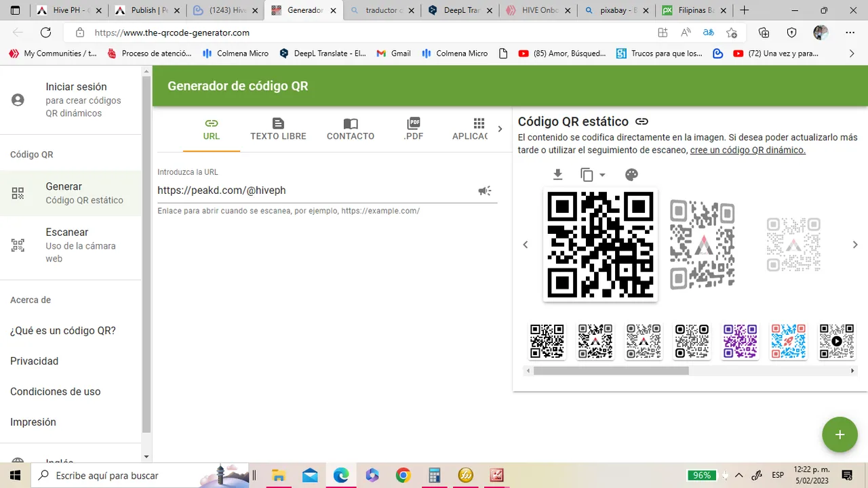Open the Impresión link
This screenshot has width=868, height=488.
tap(33, 422)
